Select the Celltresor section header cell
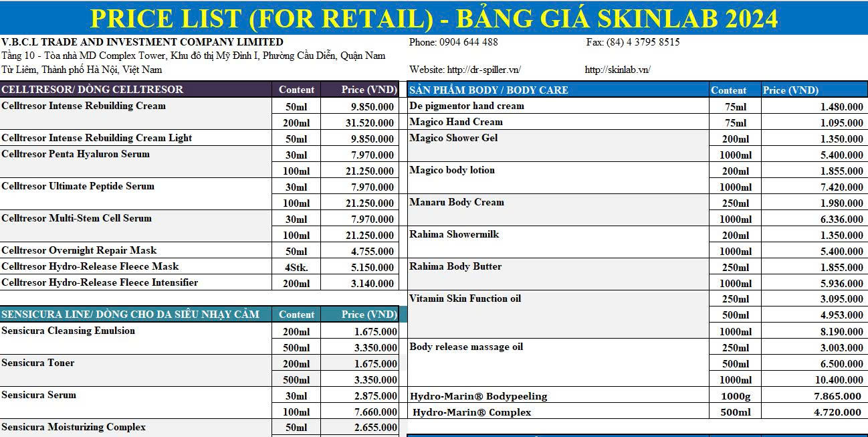 tap(92, 90)
